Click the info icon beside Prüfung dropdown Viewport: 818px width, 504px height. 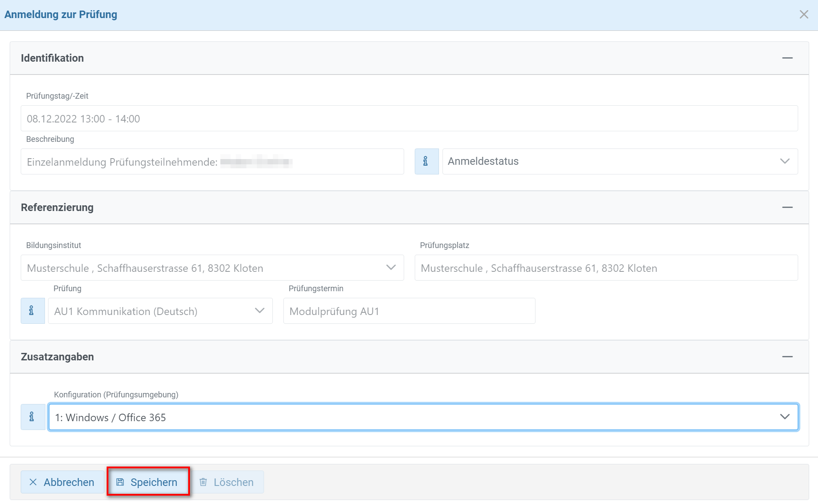(33, 311)
